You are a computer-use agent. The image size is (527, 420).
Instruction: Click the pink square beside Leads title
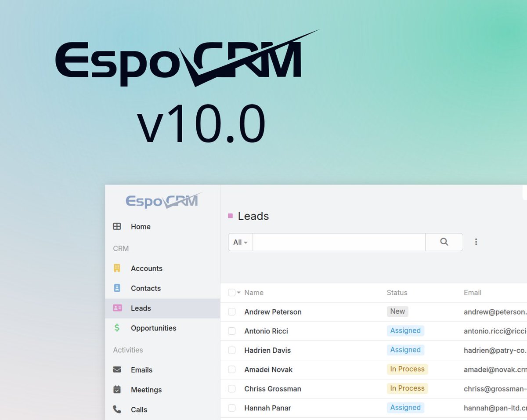231,216
